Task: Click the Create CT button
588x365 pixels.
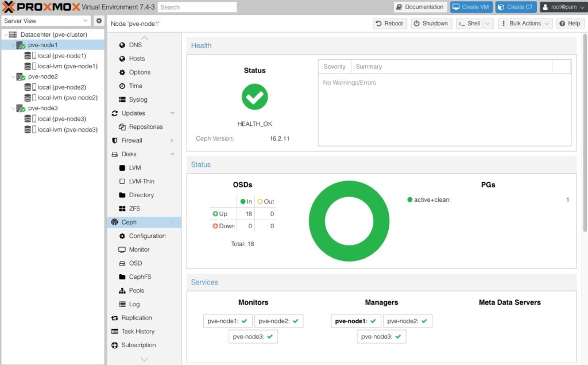Action: 516,7
